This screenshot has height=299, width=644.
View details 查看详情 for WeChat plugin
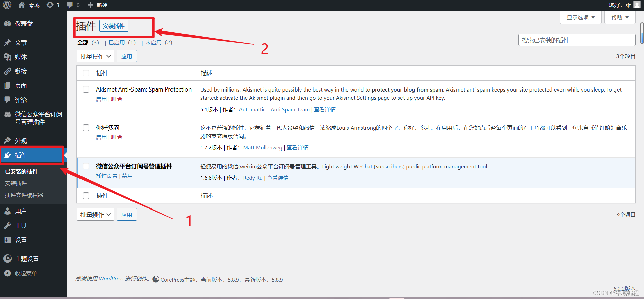click(x=278, y=178)
